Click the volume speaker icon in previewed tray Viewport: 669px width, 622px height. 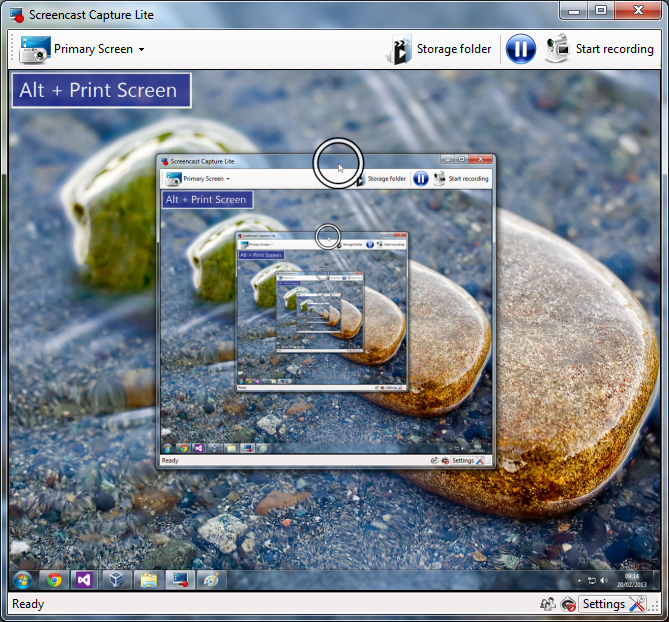pos(604,581)
